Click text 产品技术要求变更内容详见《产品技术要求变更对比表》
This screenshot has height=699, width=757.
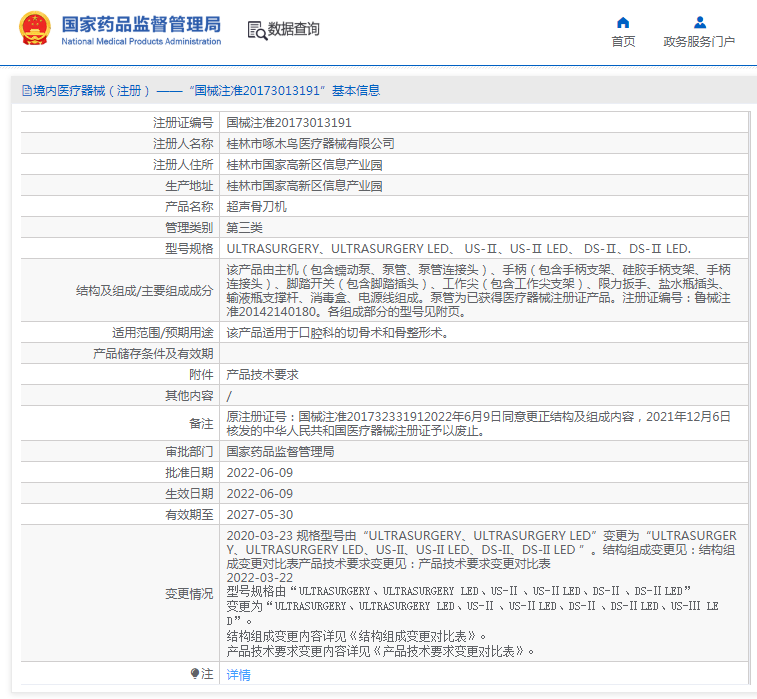click(x=380, y=651)
